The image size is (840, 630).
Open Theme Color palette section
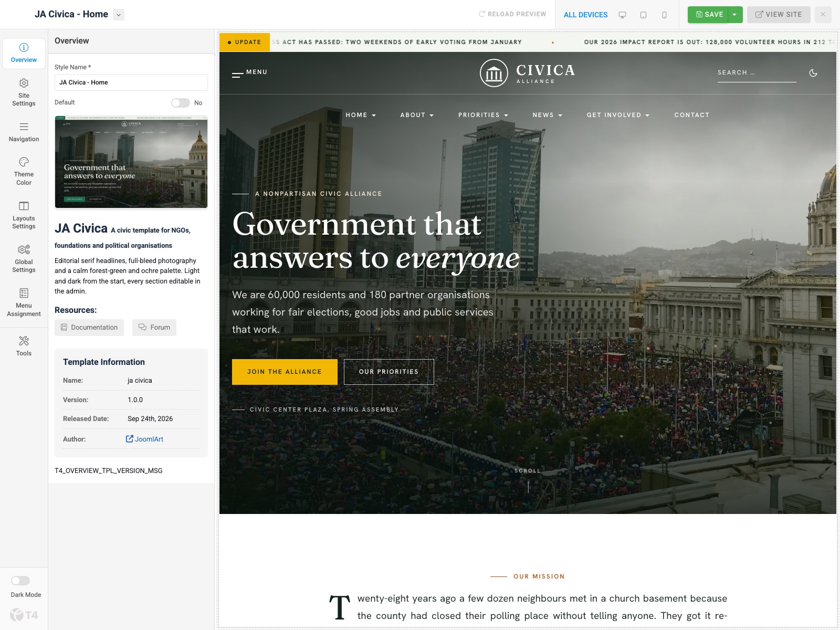point(24,171)
